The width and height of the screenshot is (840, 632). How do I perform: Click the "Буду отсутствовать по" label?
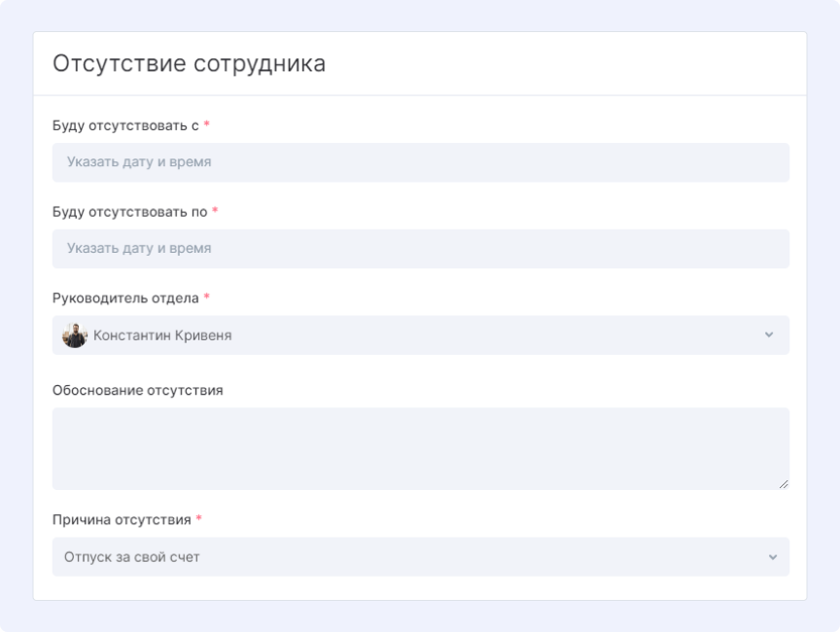[x=129, y=211]
